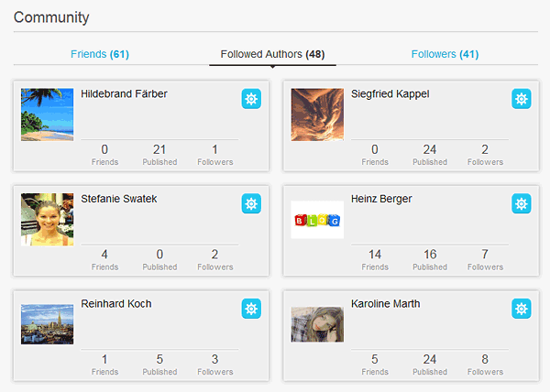Open Hildebrand Färber's beach profile picture
Screen dimensions: 550x392
click(48, 114)
